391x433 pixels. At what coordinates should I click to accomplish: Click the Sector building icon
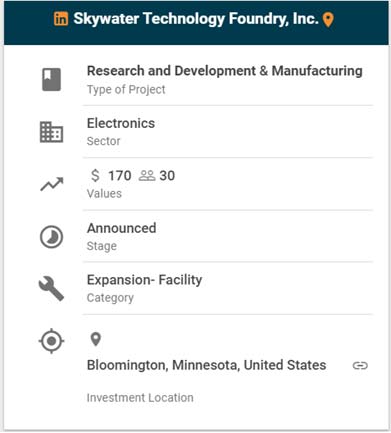51,132
